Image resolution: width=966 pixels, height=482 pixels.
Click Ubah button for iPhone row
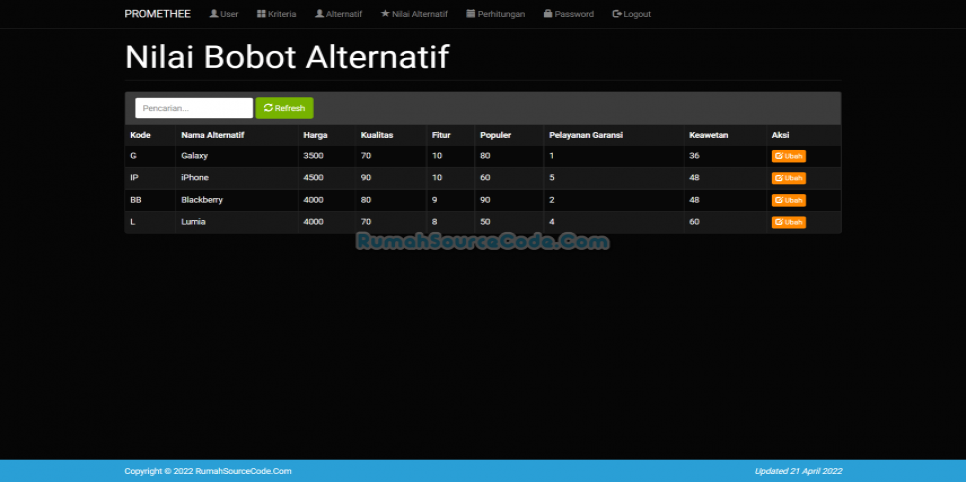pos(789,178)
